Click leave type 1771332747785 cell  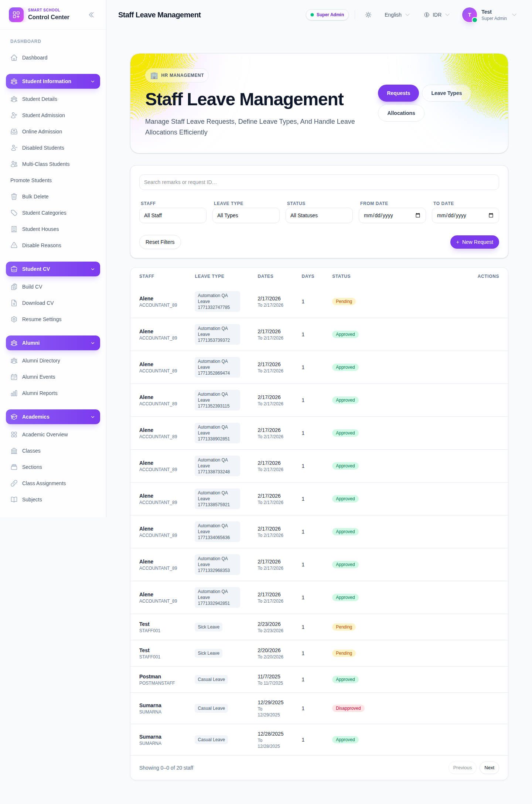(x=217, y=301)
